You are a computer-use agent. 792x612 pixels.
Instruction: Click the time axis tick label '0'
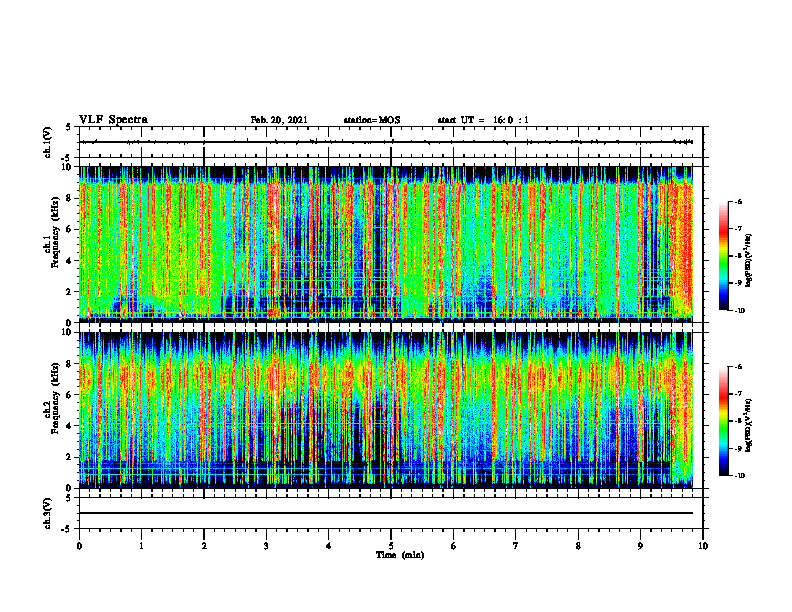coord(79,546)
